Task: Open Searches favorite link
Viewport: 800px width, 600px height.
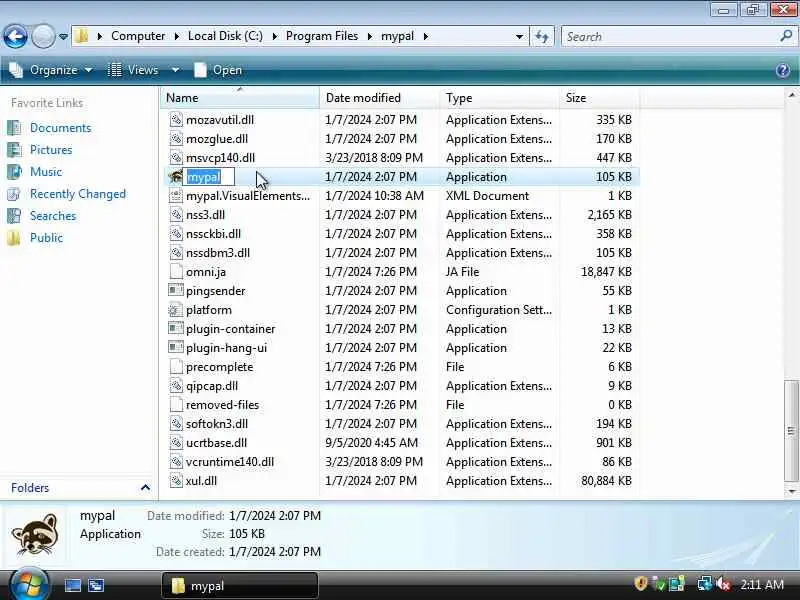Action: tap(53, 216)
